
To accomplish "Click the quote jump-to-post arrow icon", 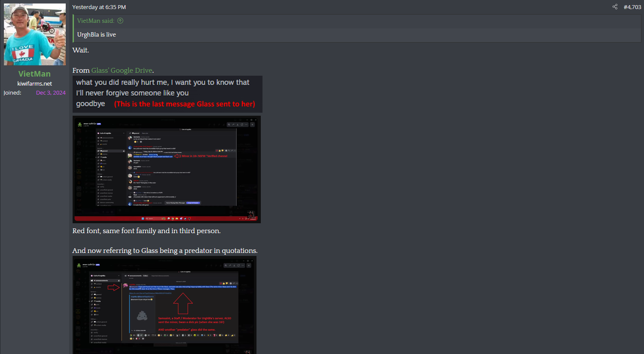I will pos(120,21).
